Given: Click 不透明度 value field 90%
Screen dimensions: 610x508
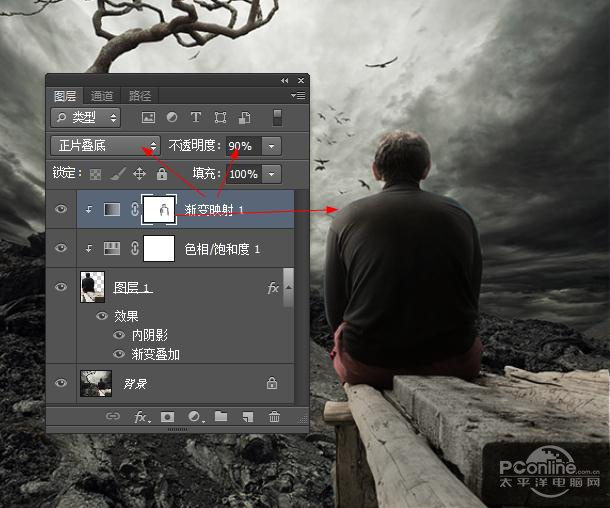Looking at the screenshot, I should (244, 146).
